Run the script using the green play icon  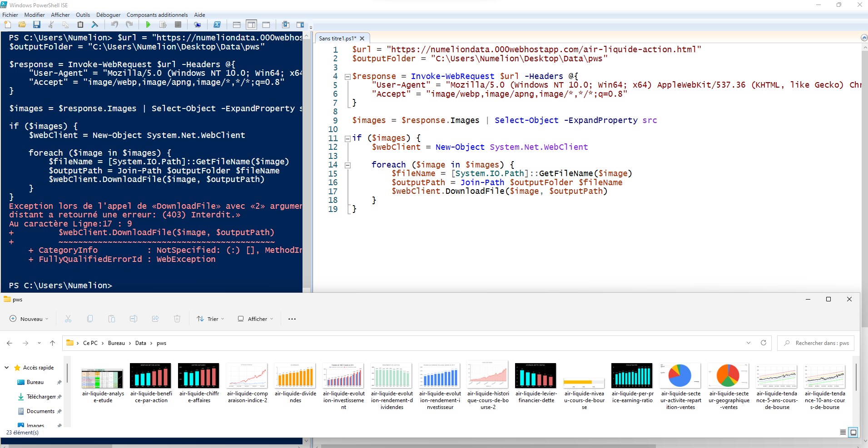148,25
